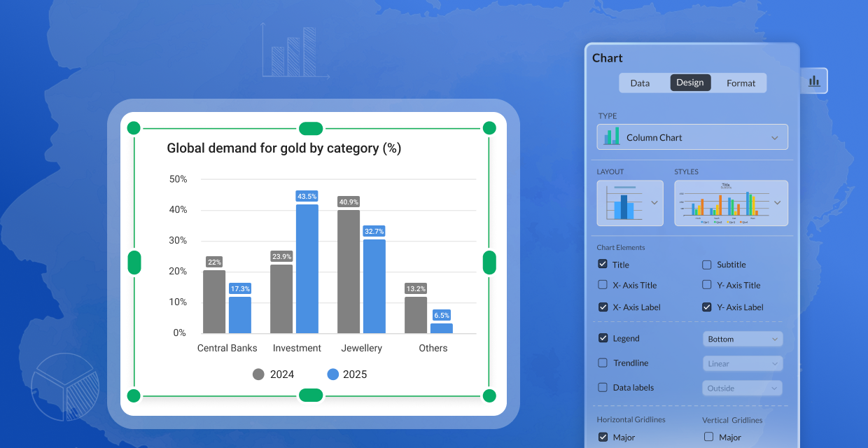Click the right-middle green resize handle
The height and width of the screenshot is (448, 868).
(489, 262)
